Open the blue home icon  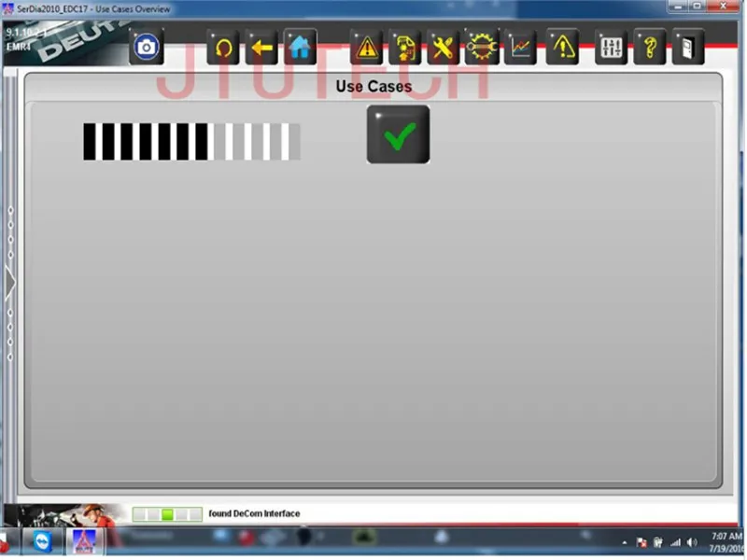300,48
